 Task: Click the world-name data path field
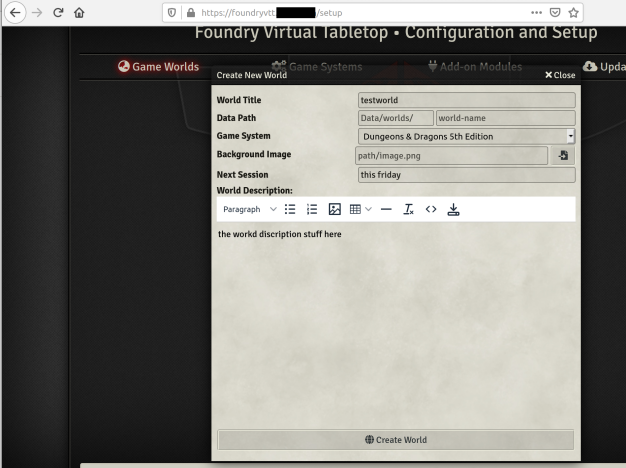(x=506, y=118)
